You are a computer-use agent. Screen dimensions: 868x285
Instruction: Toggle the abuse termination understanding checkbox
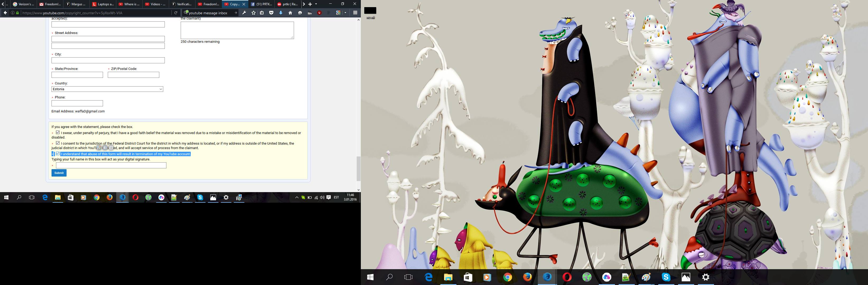point(58,154)
